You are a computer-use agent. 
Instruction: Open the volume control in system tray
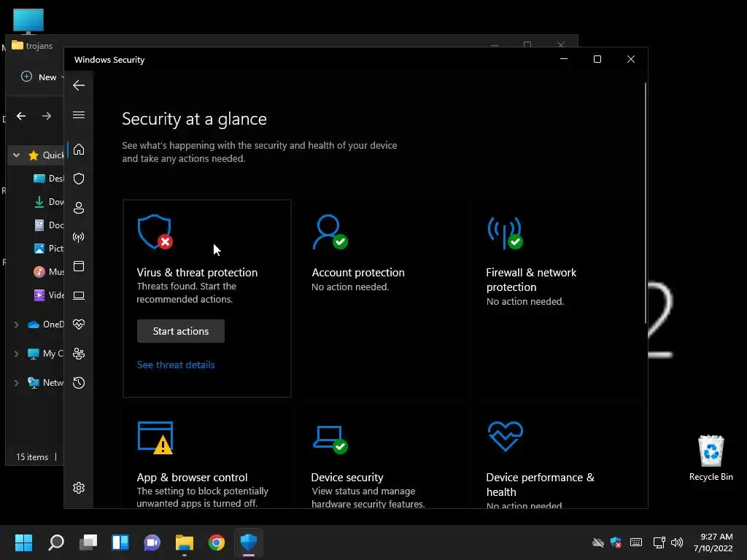pos(676,542)
